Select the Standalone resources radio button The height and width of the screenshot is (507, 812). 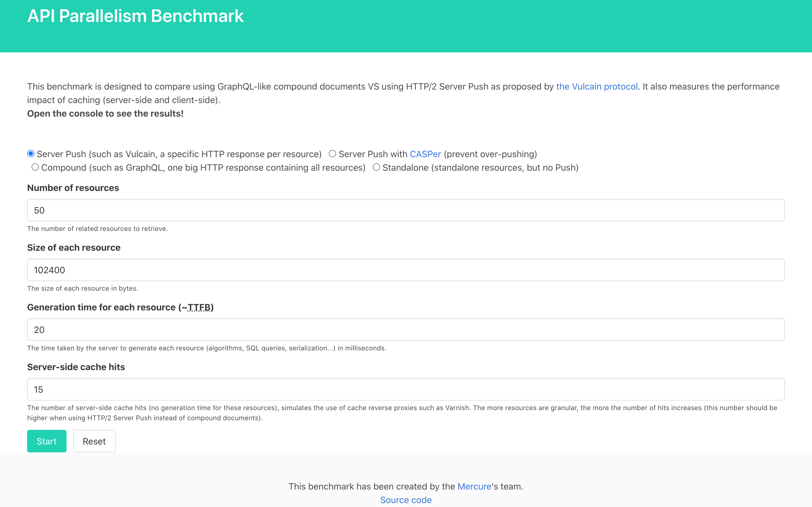tap(376, 167)
